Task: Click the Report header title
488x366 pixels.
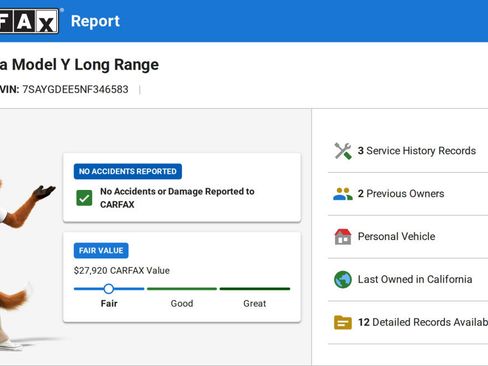Action: tap(95, 21)
